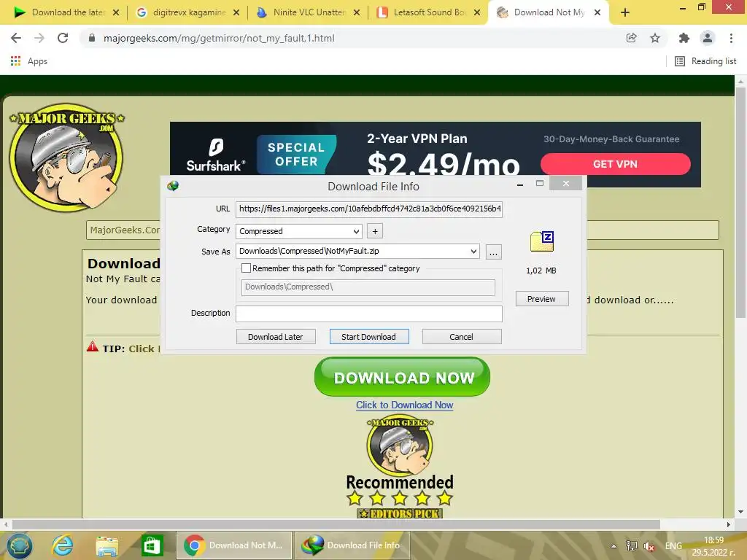This screenshot has height=560, width=747.
Task: Open the Windows Start button
Action: tap(18, 545)
